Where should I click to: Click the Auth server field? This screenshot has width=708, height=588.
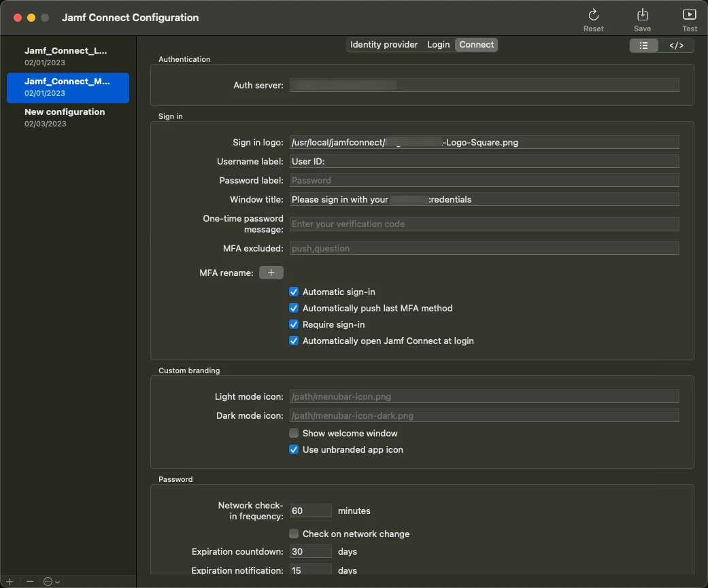[x=484, y=85]
